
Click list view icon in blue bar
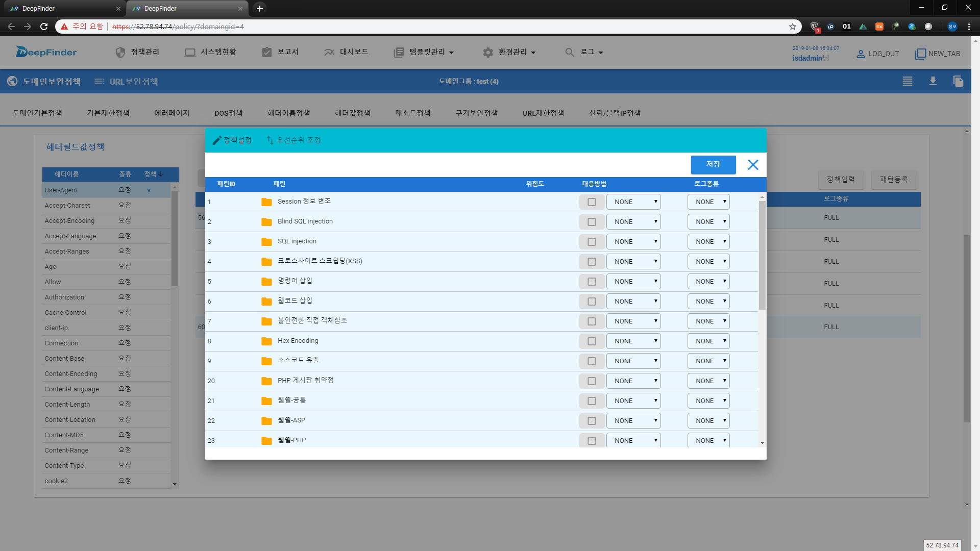click(908, 81)
